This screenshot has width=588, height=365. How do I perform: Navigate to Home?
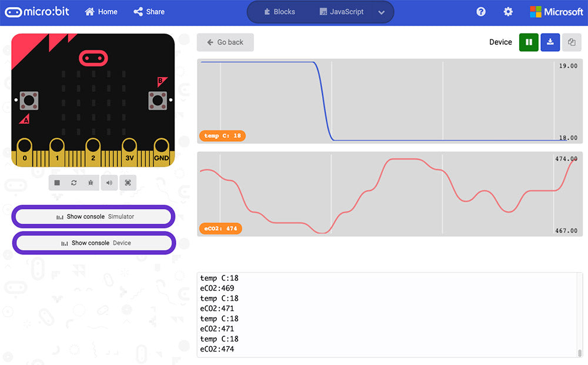pyautogui.click(x=101, y=11)
